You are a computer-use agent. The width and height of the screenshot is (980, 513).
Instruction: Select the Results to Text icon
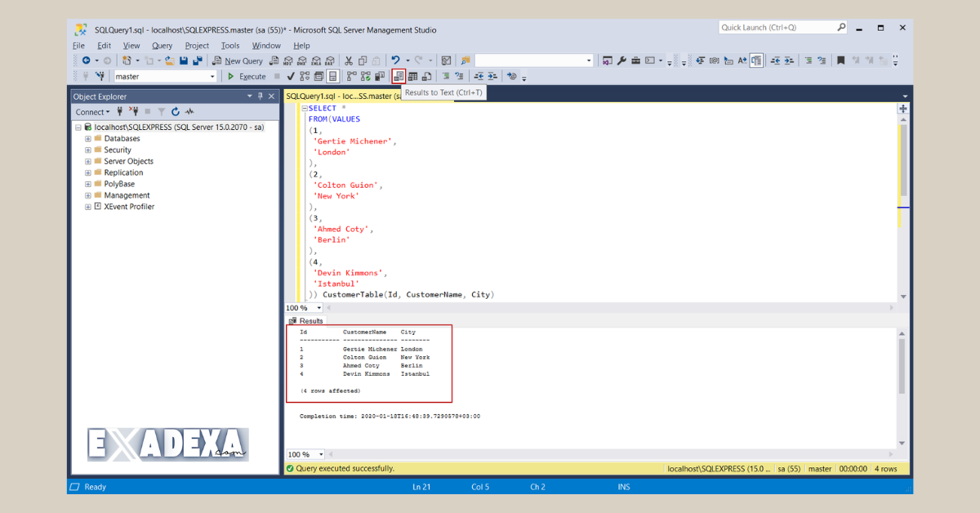399,76
